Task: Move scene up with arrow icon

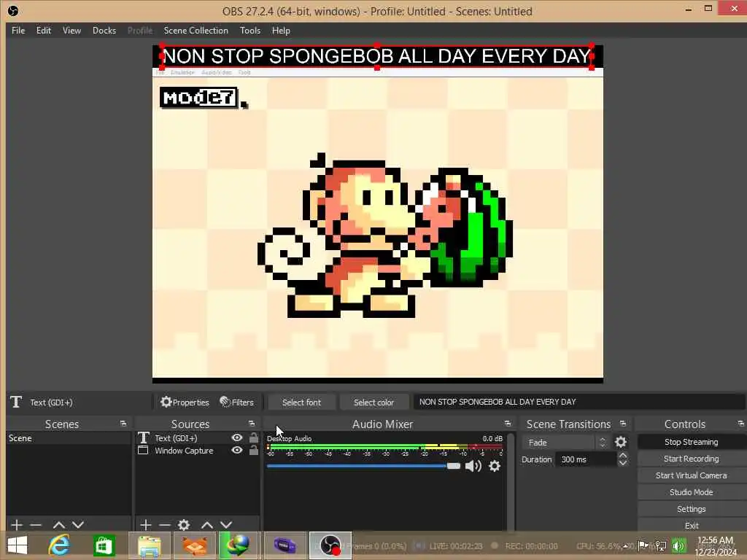Action: 59,525
